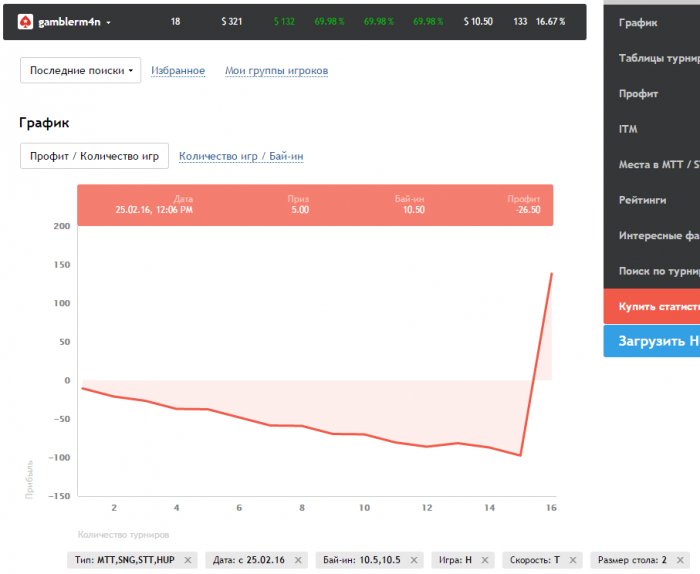700x574 pixels.
Task: Remove the Игра: H filter
Action: pyautogui.click(x=485, y=560)
